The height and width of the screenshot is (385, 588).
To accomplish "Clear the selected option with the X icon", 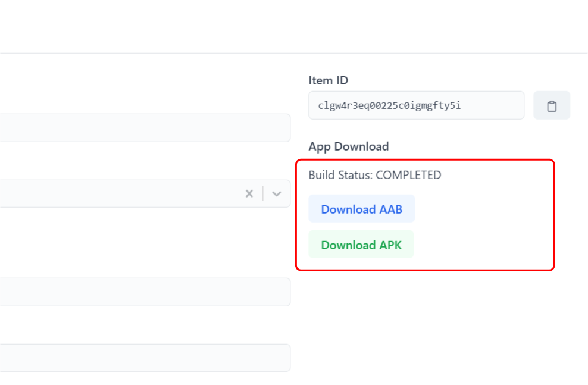I will 249,193.
